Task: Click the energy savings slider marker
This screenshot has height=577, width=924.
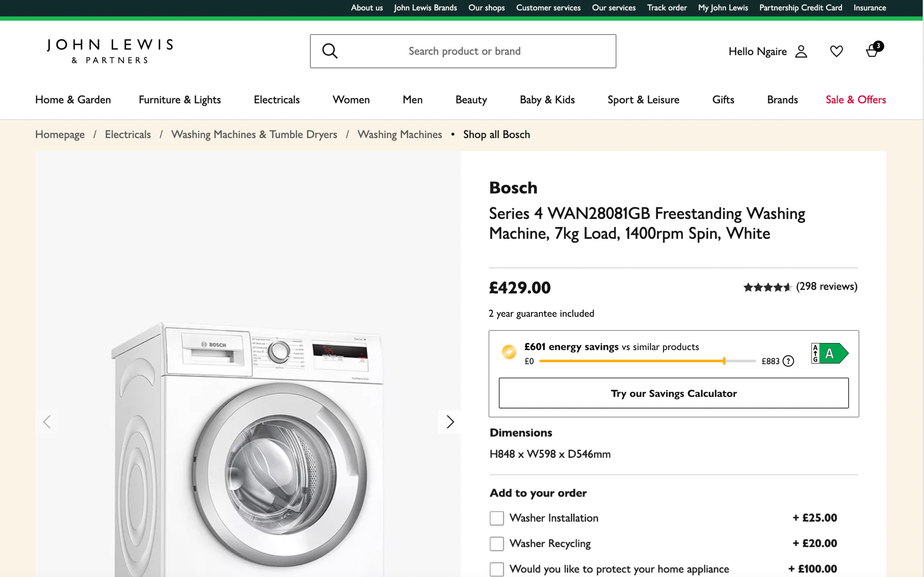Action: tap(724, 361)
